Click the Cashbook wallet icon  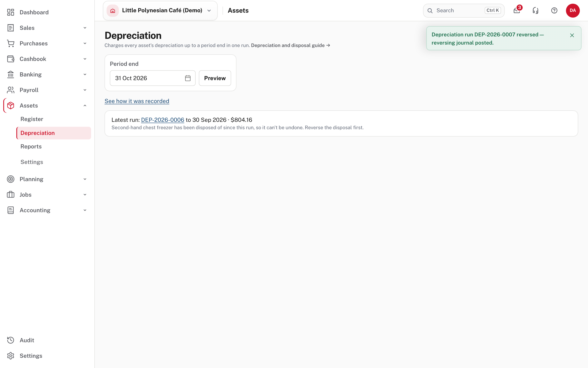tap(10, 59)
